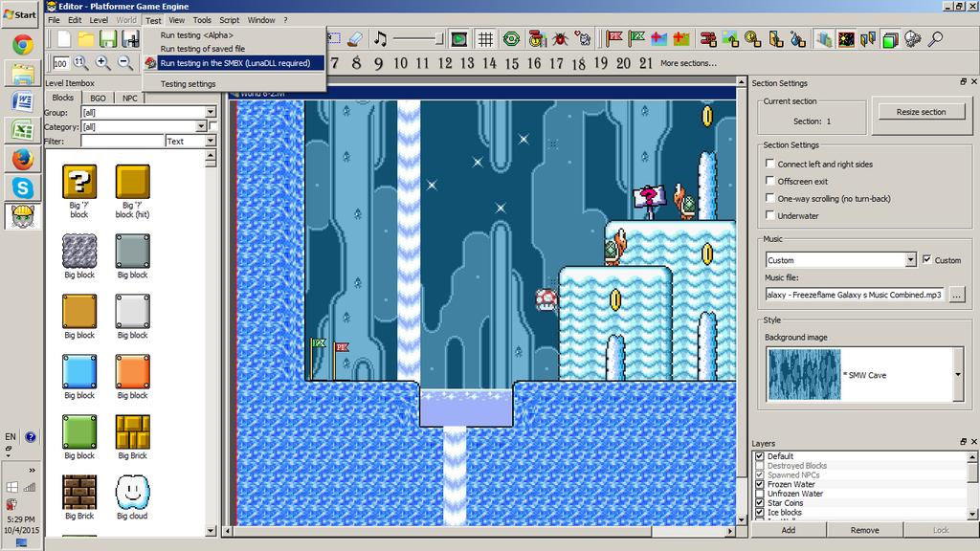Screen dimensions: 980x551
Task: Hide the Ice blocks layer
Action: pyautogui.click(x=760, y=513)
